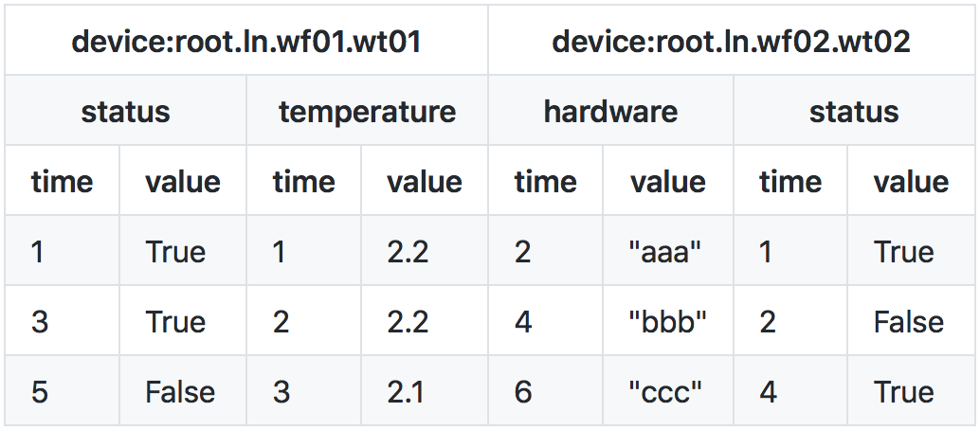Click the temperature column header
The width and height of the screenshot is (980, 430).
click(367, 112)
